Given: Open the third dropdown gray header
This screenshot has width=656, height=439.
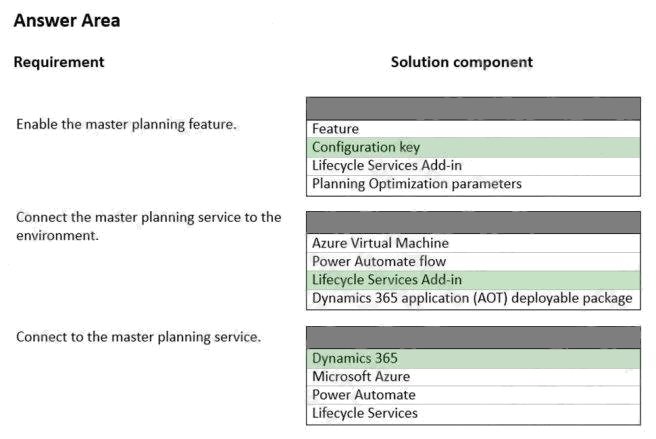Looking at the screenshot, I should (x=473, y=336).
